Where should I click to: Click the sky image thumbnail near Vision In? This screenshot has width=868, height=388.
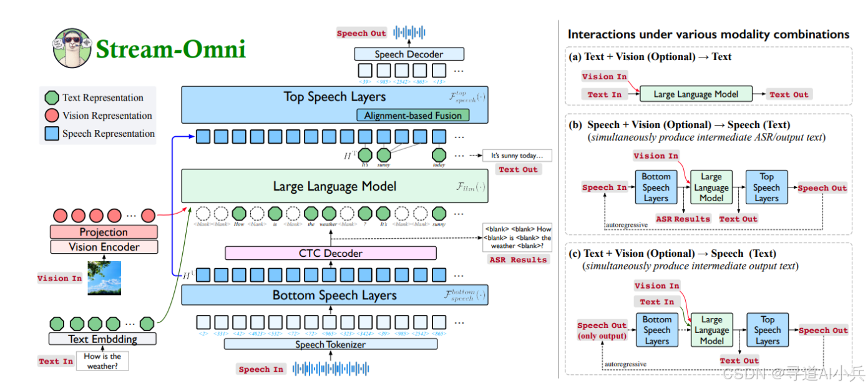(x=104, y=277)
